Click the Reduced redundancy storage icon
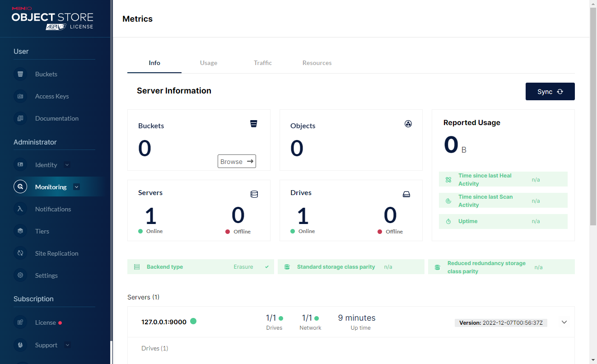This screenshot has height=364, width=597. pyautogui.click(x=437, y=267)
